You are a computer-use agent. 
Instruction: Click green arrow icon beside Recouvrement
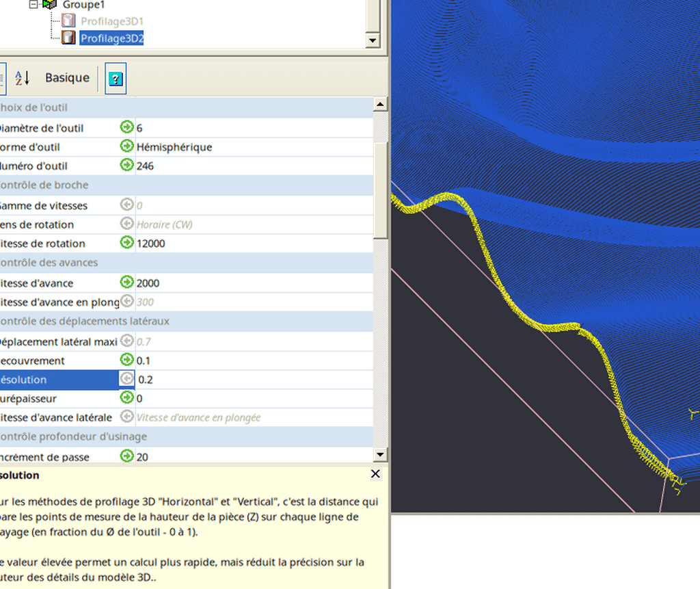[x=126, y=360]
